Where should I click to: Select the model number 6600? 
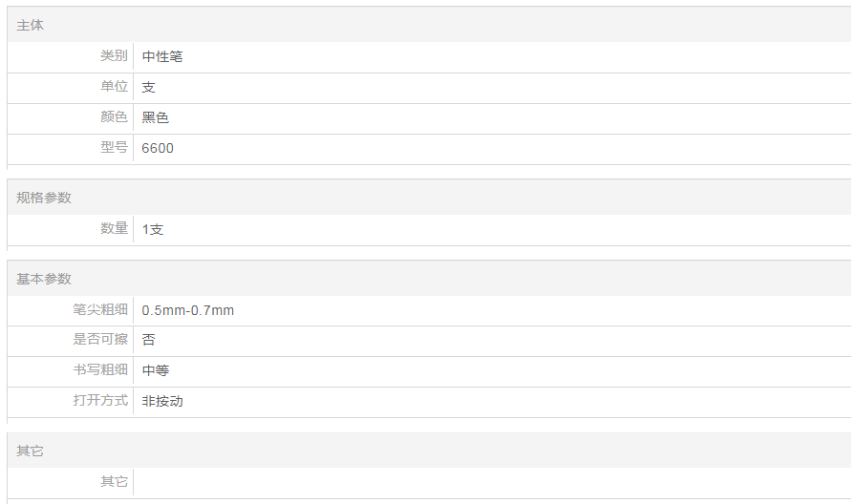tap(158, 149)
